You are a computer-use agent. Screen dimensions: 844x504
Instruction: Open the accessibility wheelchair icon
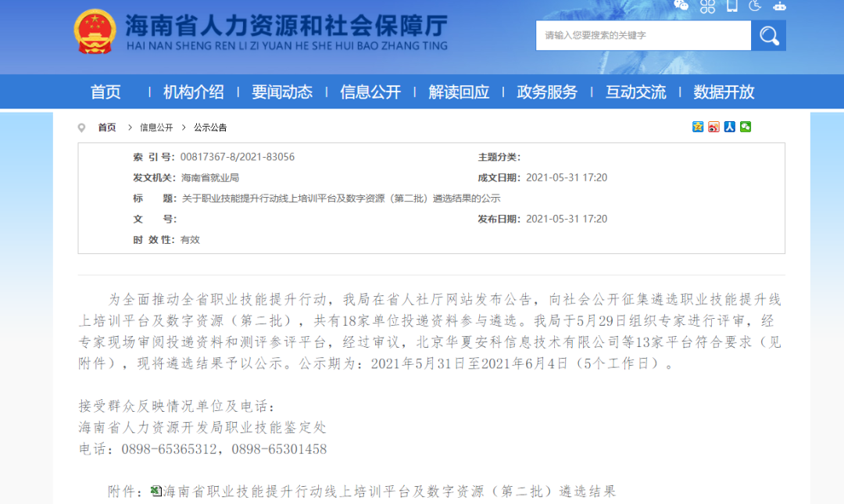[x=755, y=6]
